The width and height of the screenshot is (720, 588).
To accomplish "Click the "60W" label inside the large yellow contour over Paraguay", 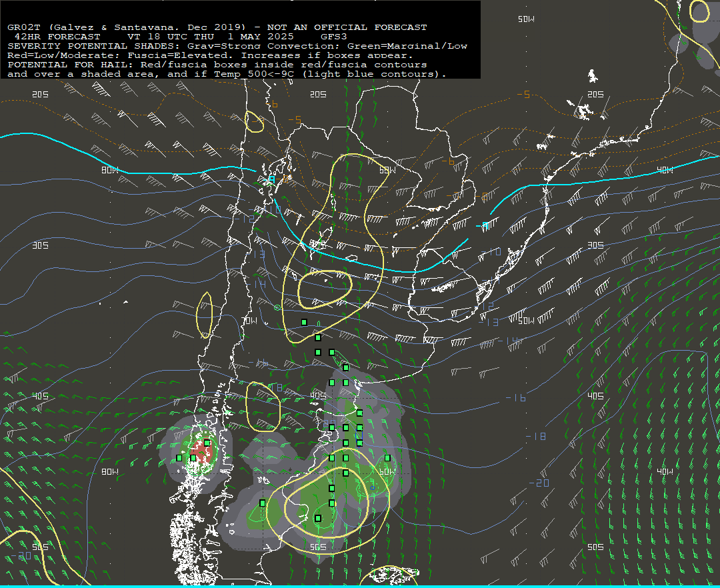I will [x=387, y=170].
